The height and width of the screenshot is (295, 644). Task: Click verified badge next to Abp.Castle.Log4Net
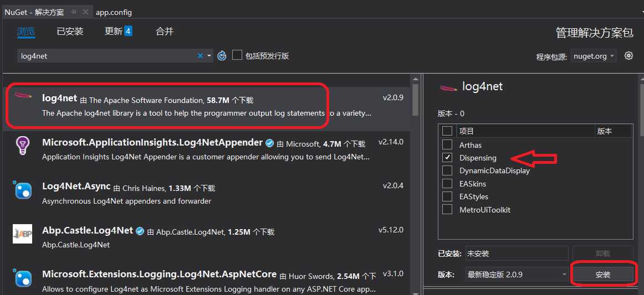[x=140, y=231]
